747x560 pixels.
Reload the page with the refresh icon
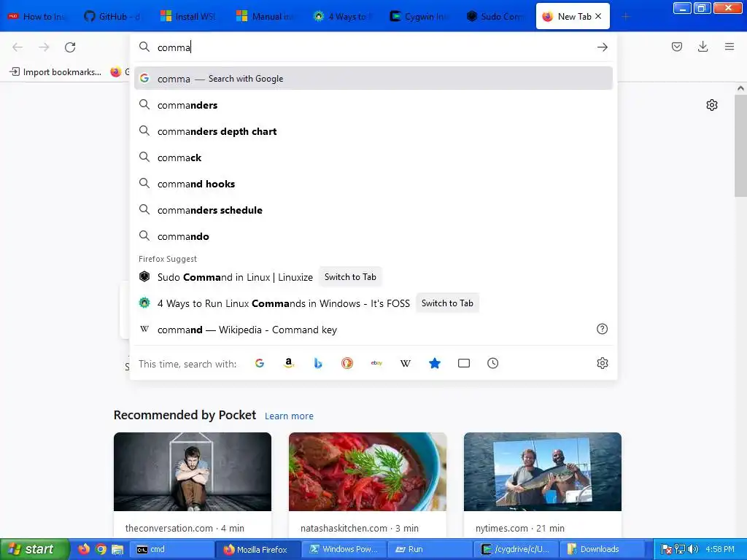click(x=70, y=47)
